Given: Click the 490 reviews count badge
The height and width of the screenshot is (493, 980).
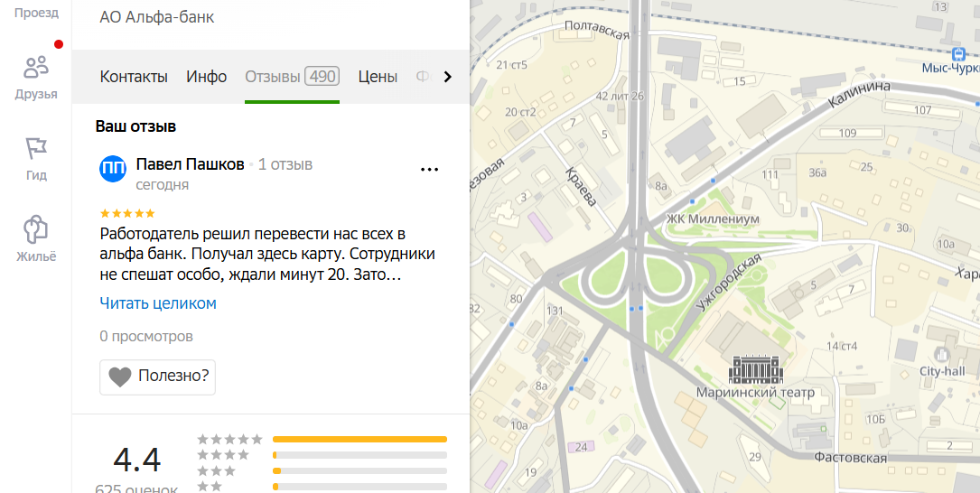Looking at the screenshot, I should [322, 76].
